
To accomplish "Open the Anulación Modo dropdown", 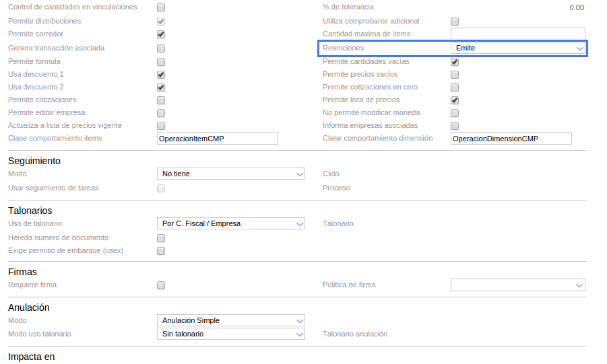I will click(x=230, y=321).
